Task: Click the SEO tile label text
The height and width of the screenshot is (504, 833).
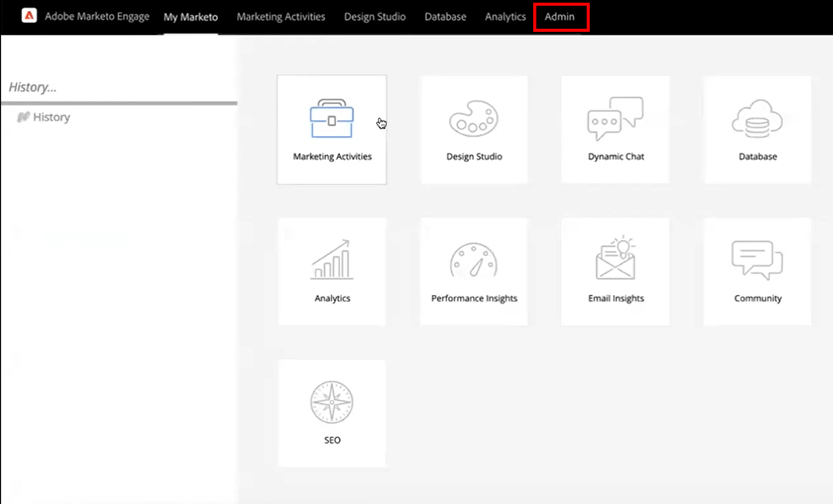Action: (x=332, y=440)
